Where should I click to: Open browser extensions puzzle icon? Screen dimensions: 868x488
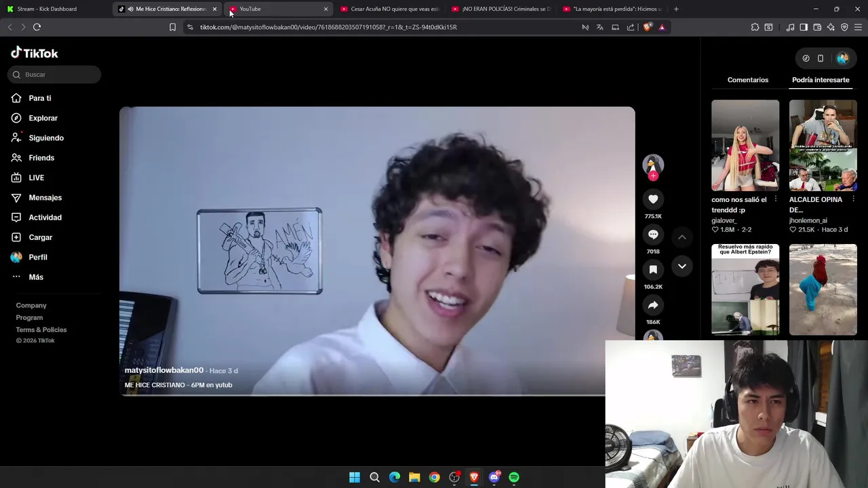(755, 27)
